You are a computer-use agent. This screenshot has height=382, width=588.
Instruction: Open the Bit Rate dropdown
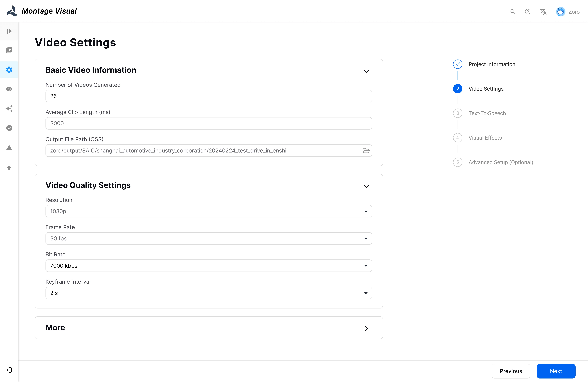(x=209, y=266)
